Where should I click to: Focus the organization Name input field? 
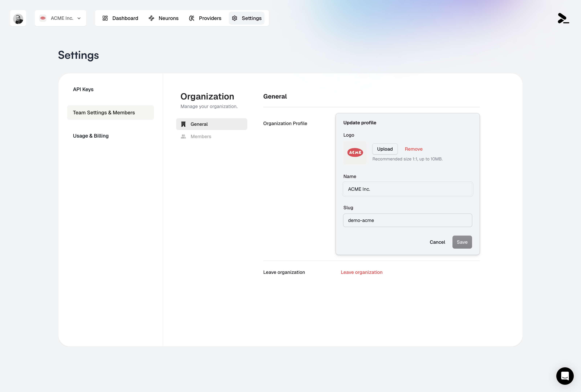(x=407, y=189)
